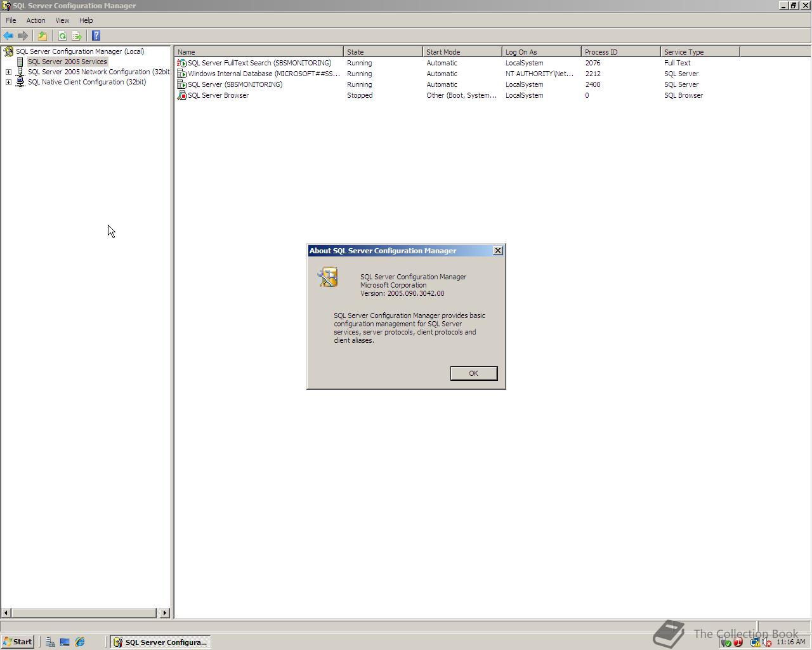The width and height of the screenshot is (812, 650).
Task: Close the About SQL Server Configuration Manager dialog
Action: pos(498,251)
